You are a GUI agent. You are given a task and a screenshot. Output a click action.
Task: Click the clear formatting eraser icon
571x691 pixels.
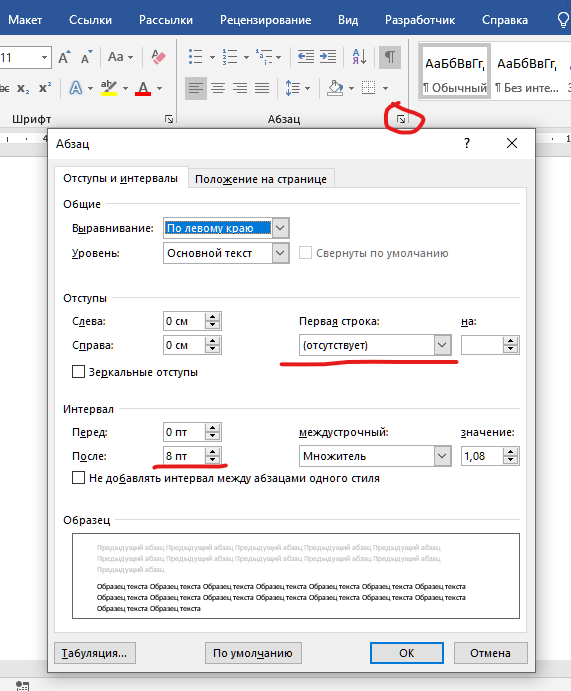(x=158, y=57)
